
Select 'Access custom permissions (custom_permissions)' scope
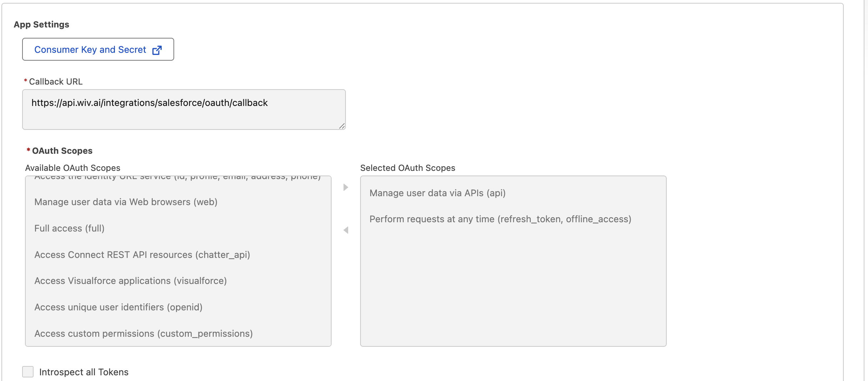click(x=143, y=334)
